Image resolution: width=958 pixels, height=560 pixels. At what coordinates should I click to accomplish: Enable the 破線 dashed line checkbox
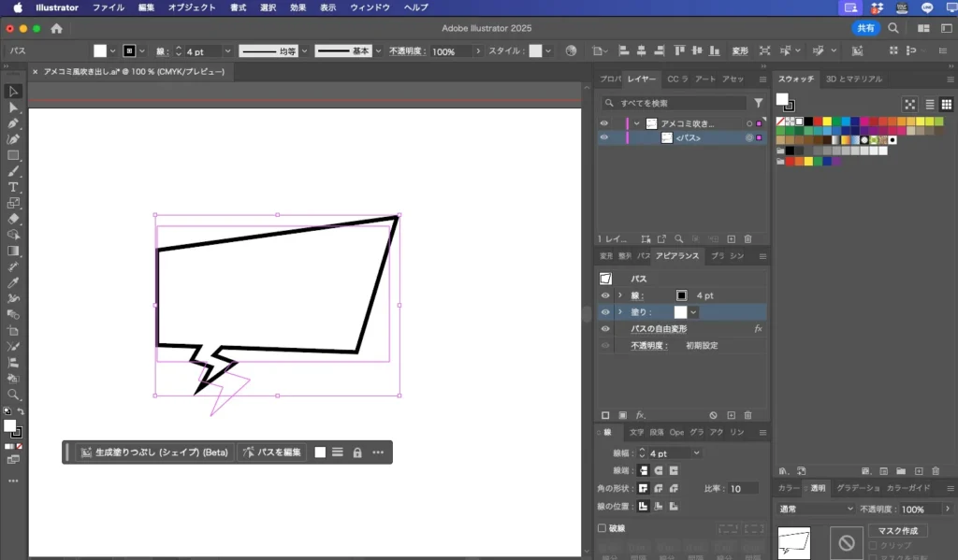point(602,528)
